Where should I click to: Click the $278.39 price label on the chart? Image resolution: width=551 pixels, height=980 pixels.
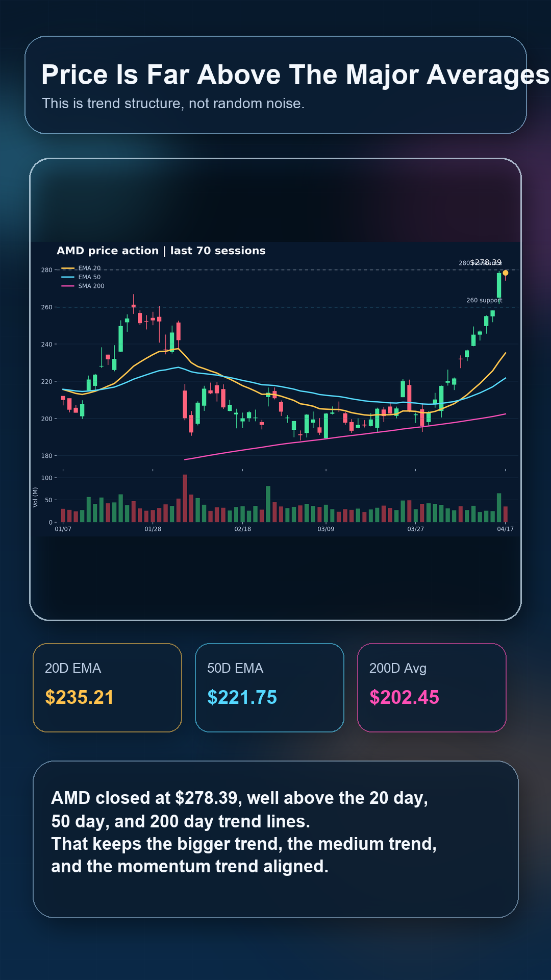(486, 262)
